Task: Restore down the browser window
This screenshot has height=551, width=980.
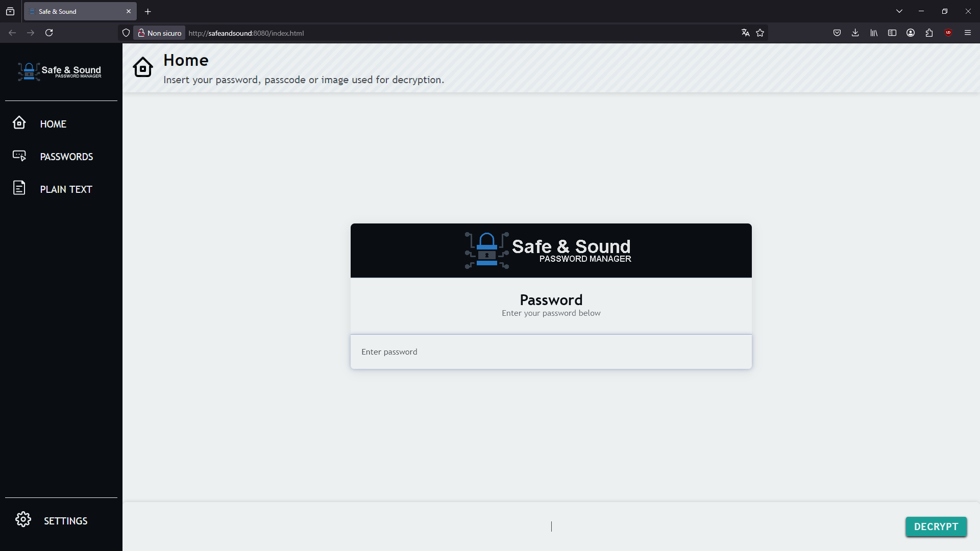Action: pyautogui.click(x=945, y=11)
